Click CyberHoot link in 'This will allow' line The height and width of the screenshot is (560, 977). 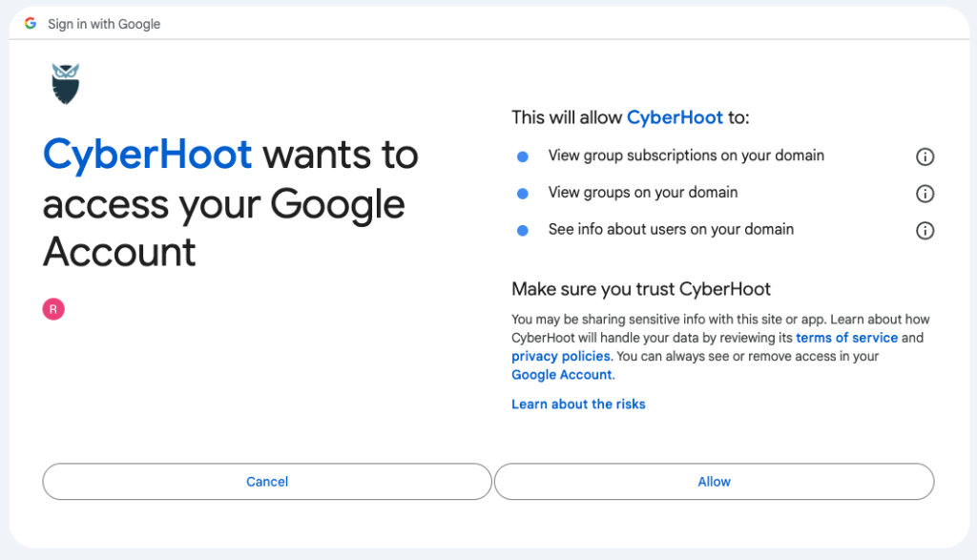(675, 117)
